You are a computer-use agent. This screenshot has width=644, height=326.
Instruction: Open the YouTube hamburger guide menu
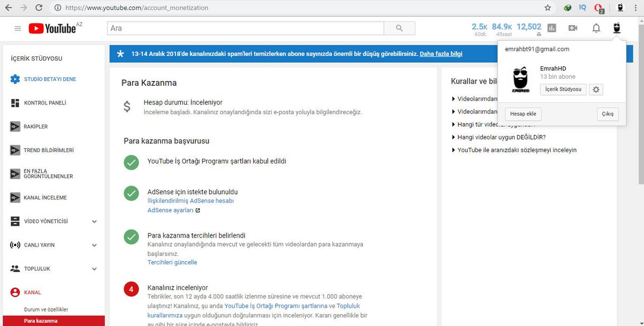coord(18,28)
